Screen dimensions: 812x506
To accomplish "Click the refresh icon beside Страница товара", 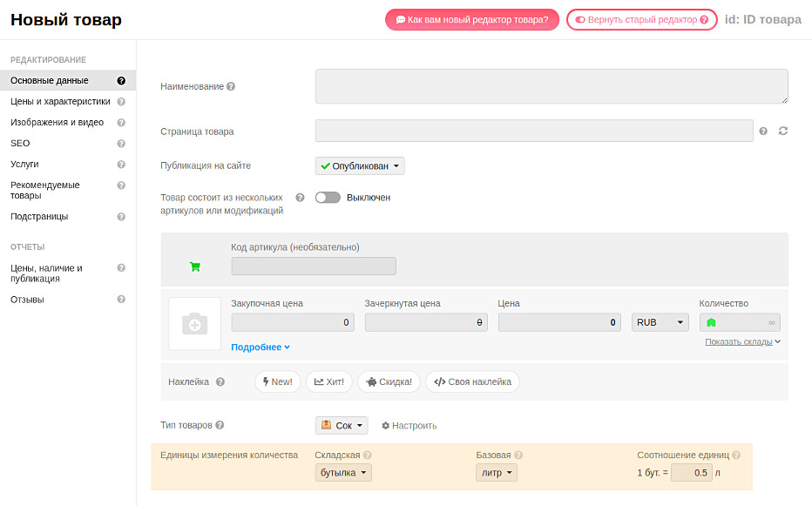I will pyautogui.click(x=782, y=131).
